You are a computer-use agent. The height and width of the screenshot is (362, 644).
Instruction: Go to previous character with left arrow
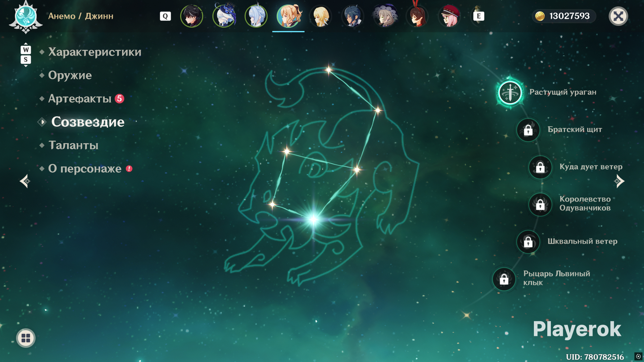(x=25, y=181)
